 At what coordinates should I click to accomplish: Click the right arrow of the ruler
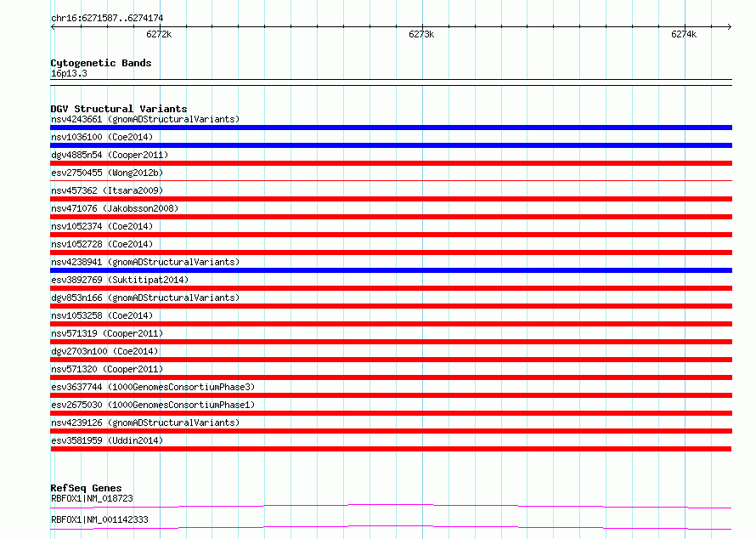click(729, 26)
